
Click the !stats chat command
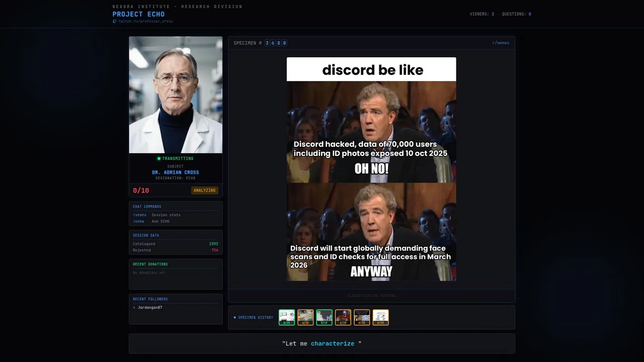click(x=139, y=215)
